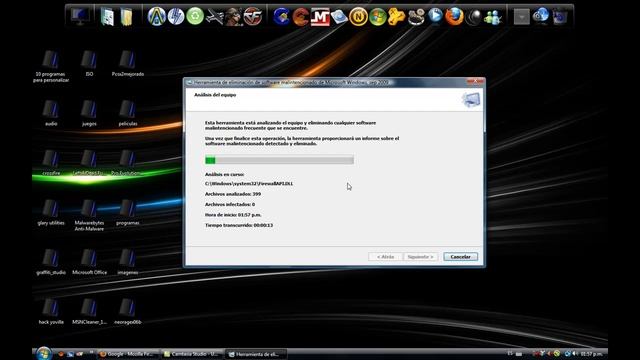Image resolution: width=640 pixels, height=360 pixels.
Task: Open the '10 programas para personalizar' desktop folder
Action: point(51,66)
